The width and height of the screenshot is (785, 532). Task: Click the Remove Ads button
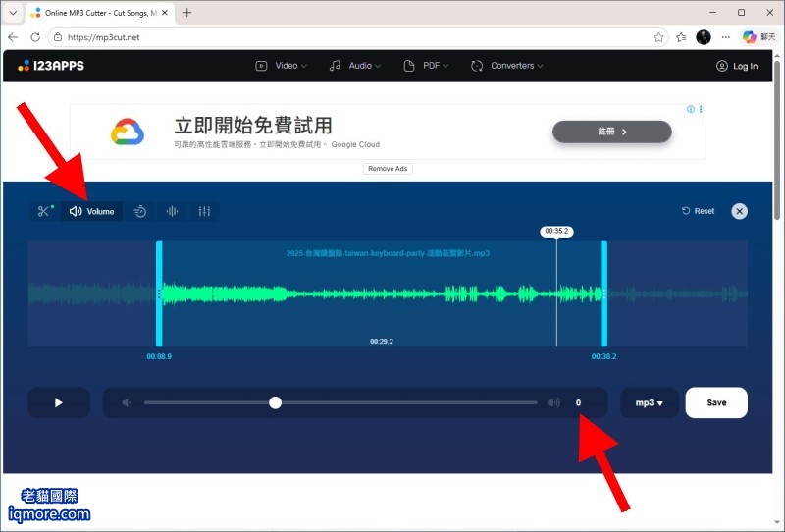tap(388, 169)
